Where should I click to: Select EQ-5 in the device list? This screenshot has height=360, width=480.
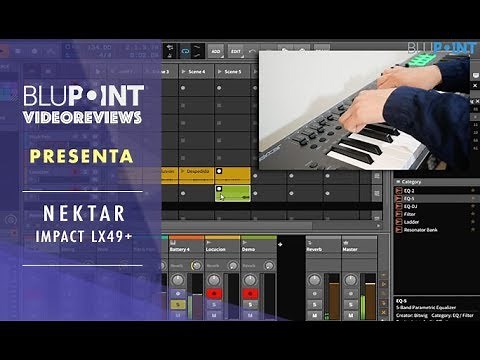pyautogui.click(x=437, y=198)
